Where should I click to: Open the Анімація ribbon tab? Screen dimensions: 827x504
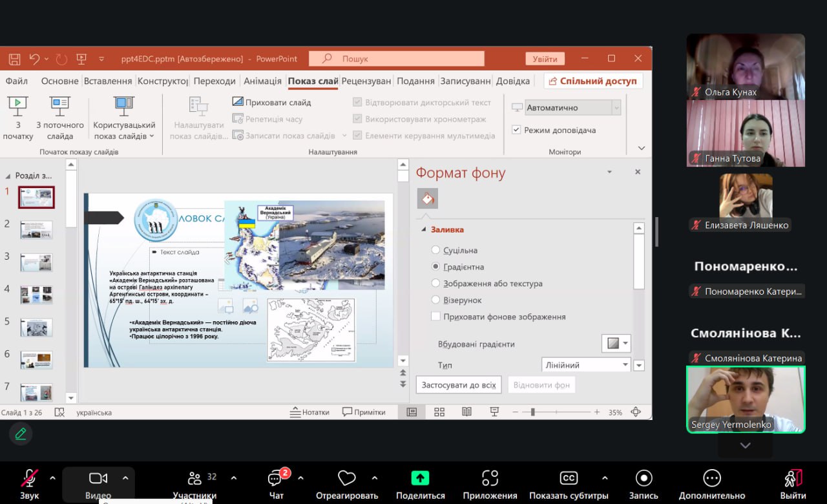[x=262, y=81]
